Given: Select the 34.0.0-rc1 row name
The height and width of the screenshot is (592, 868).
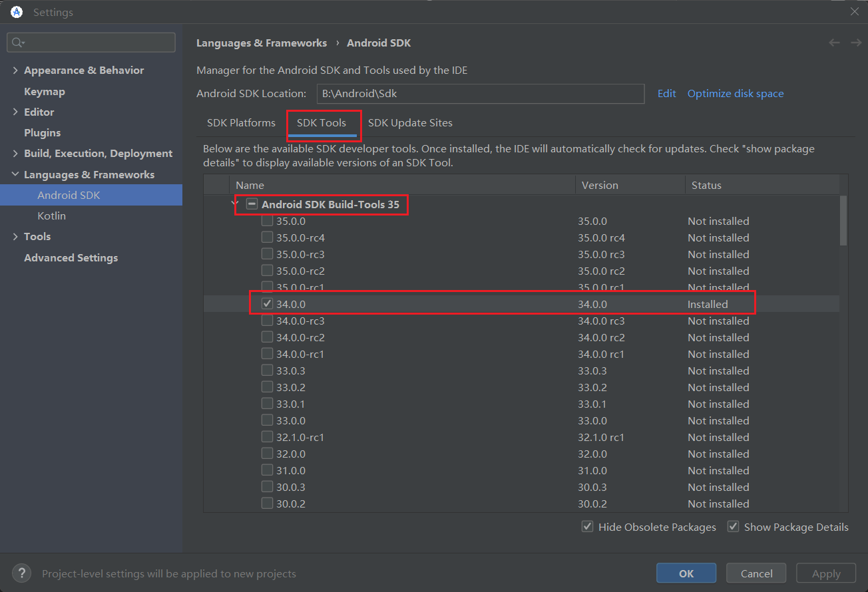Looking at the screenshot, I should click(x=300, y=354).
